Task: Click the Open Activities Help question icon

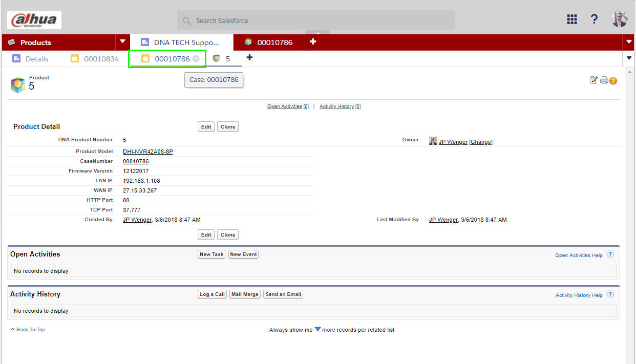Action: coord(610,254)
